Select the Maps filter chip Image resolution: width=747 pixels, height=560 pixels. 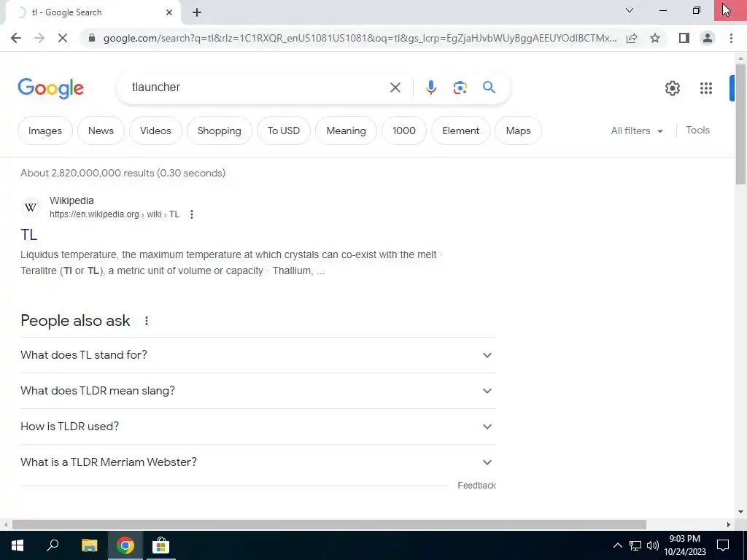coord(519,131)
